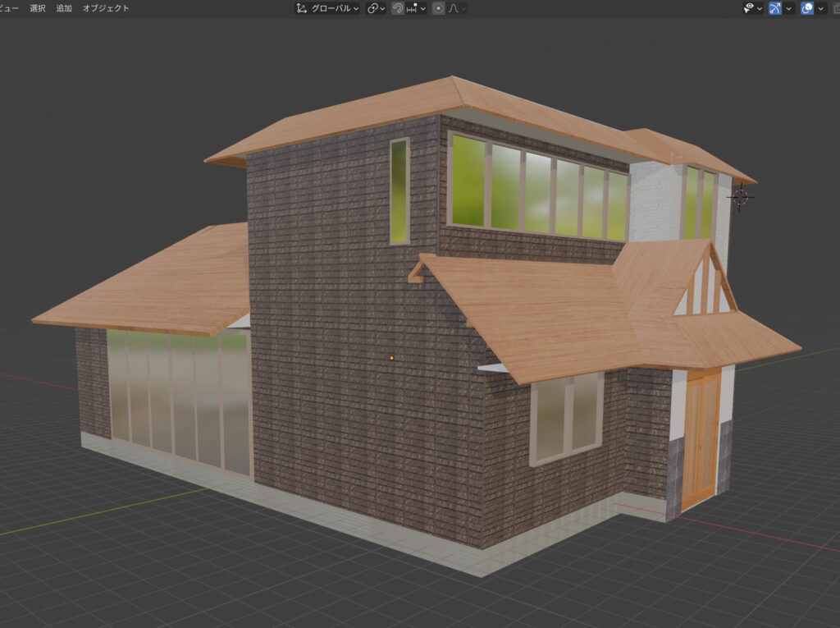The height and width of the screenshot is (628, 840).
Task: Toggle the snap magnet button
Action: coord(398,8)
